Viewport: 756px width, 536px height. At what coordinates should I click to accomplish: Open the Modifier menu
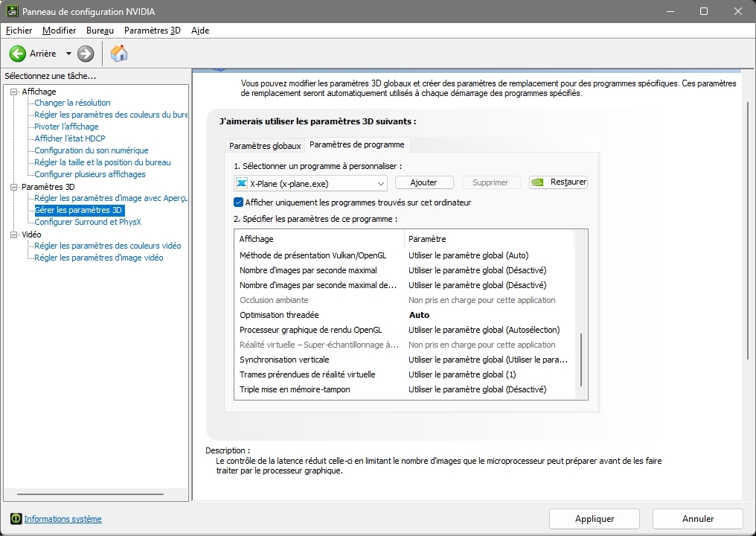click(60, 31)
